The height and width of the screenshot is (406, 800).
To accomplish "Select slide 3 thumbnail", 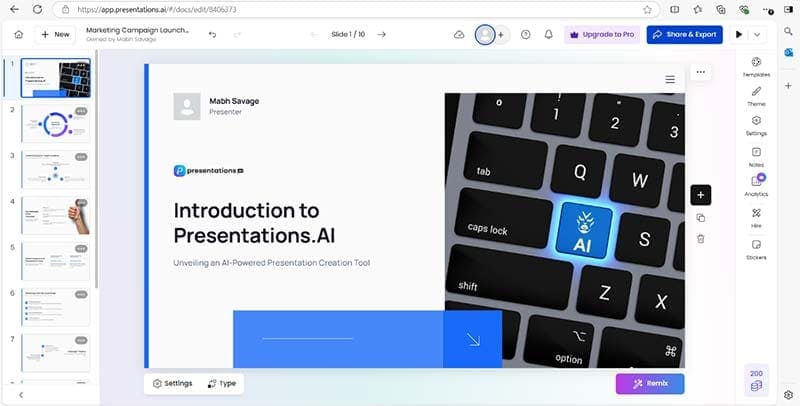I will point(56,169).
